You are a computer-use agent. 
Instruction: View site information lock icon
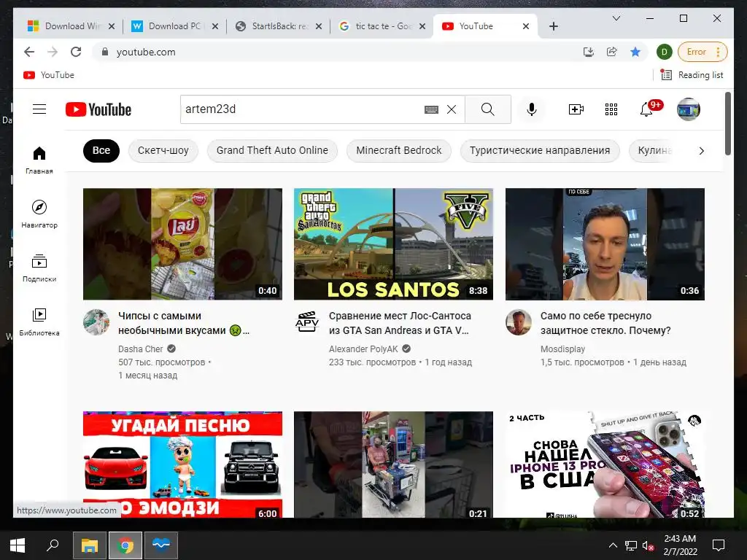coord(105,52)
